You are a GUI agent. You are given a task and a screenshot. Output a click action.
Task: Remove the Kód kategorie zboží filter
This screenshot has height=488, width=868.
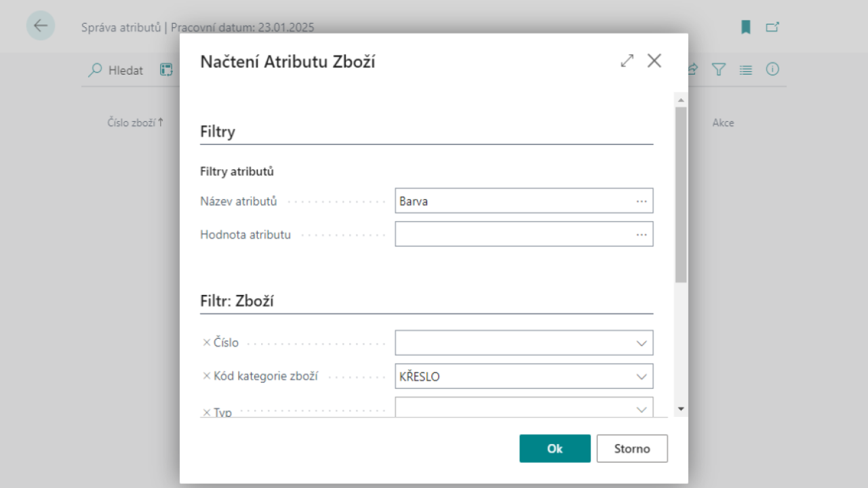[206, 376]
